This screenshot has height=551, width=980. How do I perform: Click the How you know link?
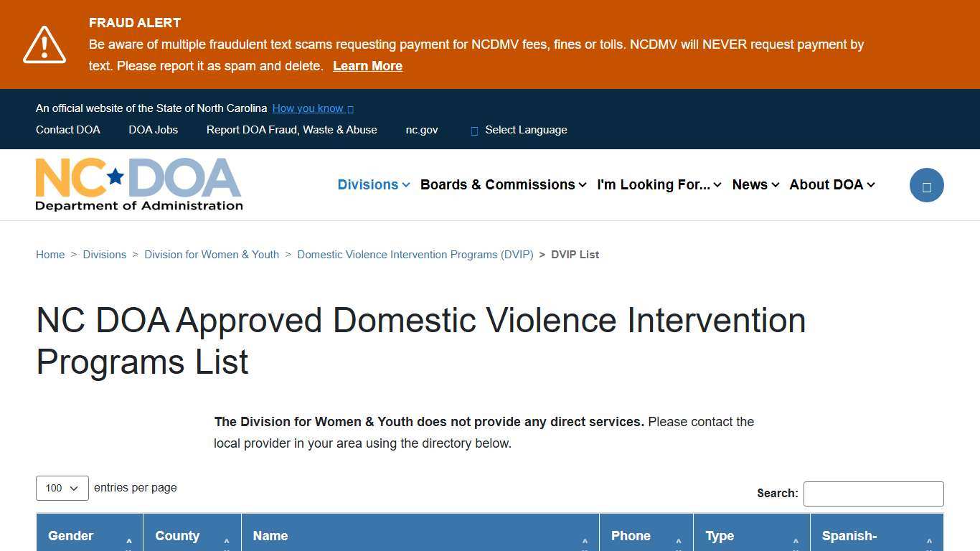click(x=308, y=108)
